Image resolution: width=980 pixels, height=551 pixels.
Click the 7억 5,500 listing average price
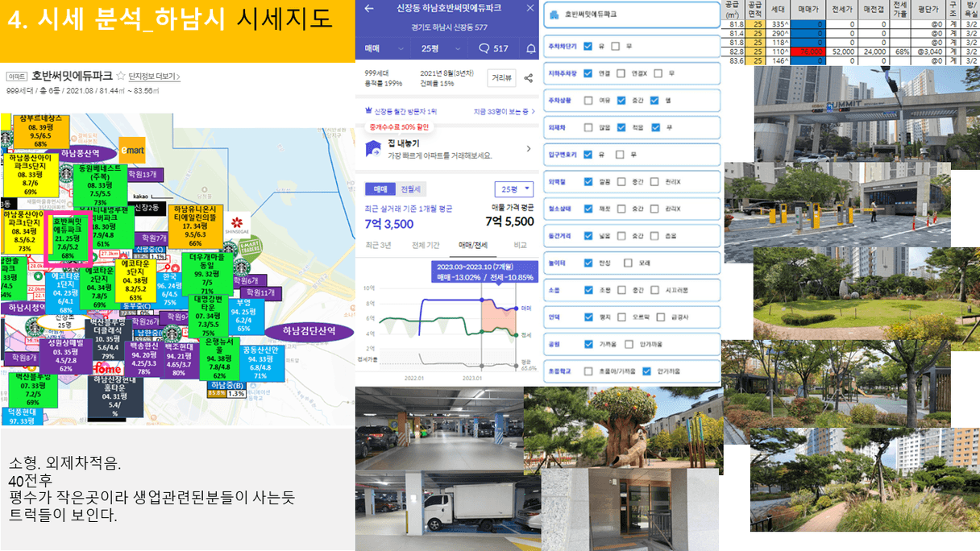click(508, 222)
